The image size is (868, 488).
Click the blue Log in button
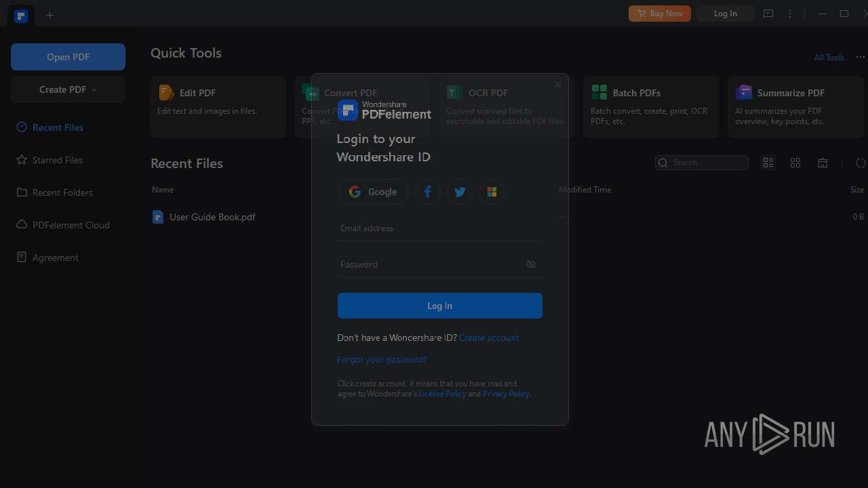440,306
